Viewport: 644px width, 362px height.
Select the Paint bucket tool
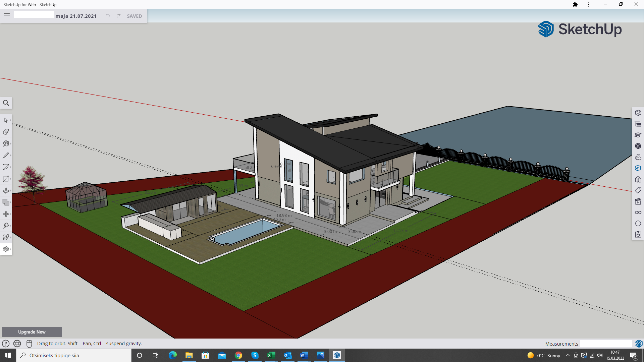click(6, 144)
